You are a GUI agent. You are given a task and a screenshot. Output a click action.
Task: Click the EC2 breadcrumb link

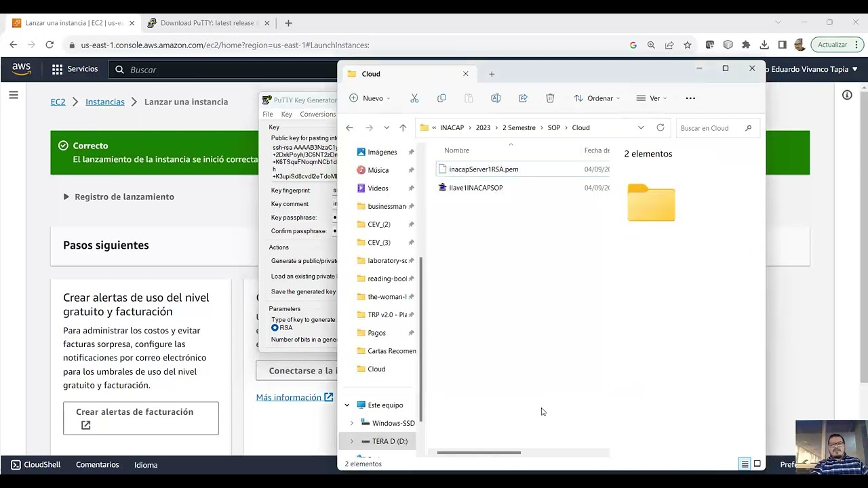[58, 102]
